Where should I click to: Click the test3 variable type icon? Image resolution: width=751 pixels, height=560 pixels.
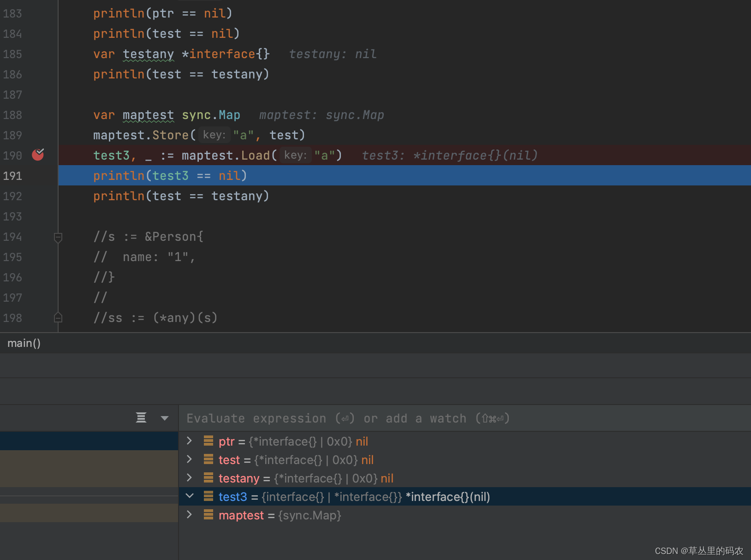coord(209,496)
